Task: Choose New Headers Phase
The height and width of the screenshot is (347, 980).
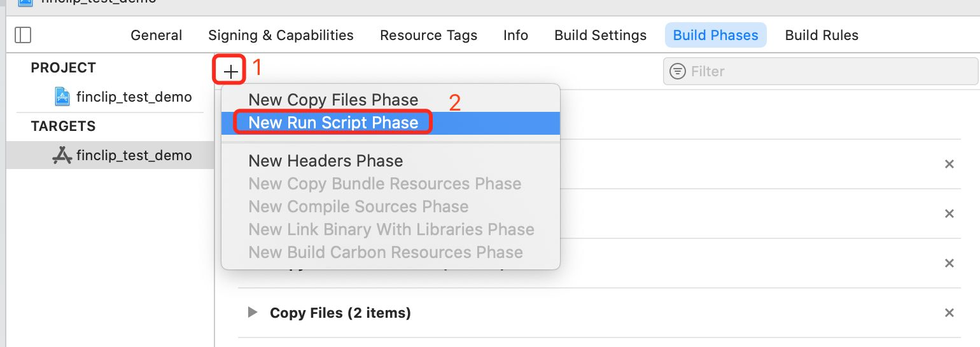Action: 325,161
